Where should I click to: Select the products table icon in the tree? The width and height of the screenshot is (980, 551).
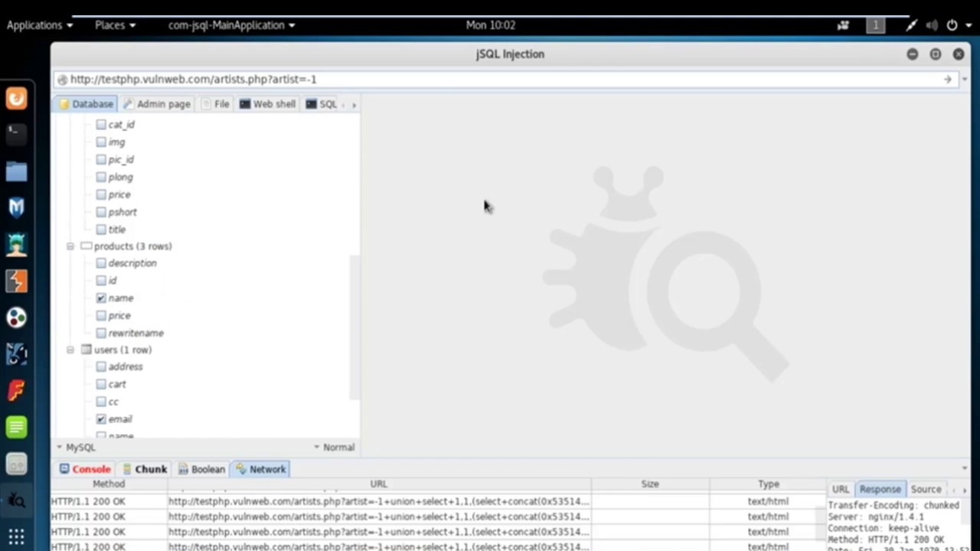point(86,246)
